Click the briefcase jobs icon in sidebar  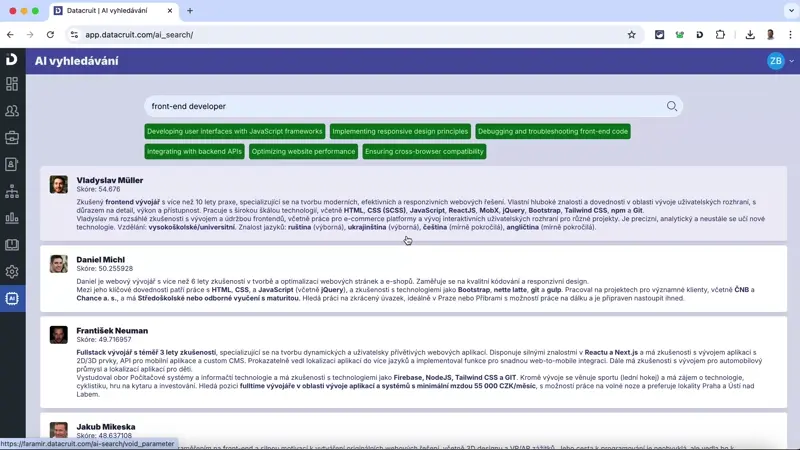tap(12, 138)
